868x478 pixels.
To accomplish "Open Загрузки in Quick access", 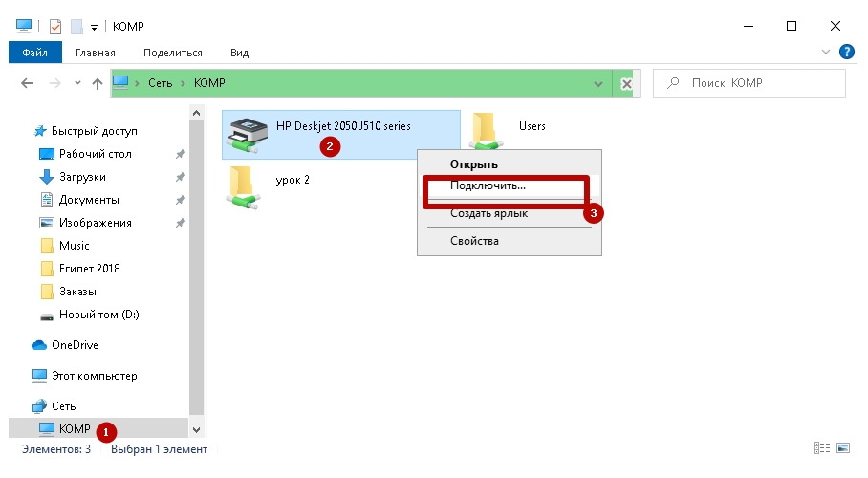I will (x=82, y=177).
